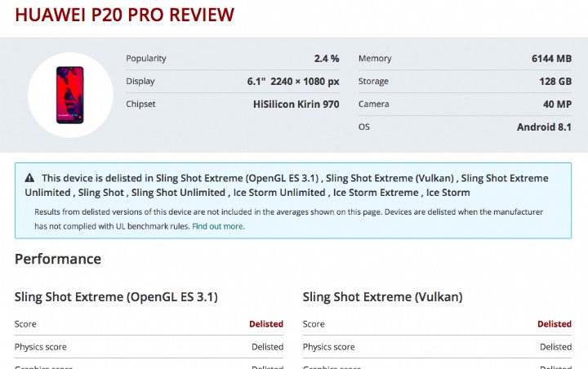Click the red Delisted score under OpenGL ES 3.1

point(266,324)
